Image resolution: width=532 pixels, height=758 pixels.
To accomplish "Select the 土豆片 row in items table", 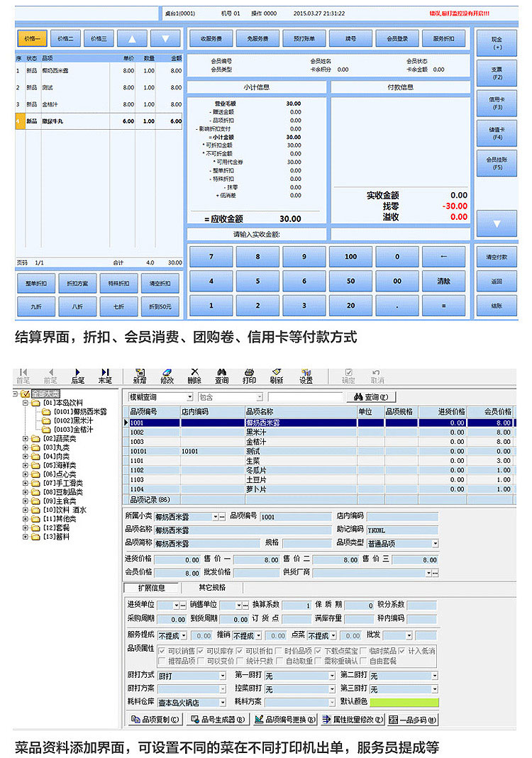I will (319, 479).
